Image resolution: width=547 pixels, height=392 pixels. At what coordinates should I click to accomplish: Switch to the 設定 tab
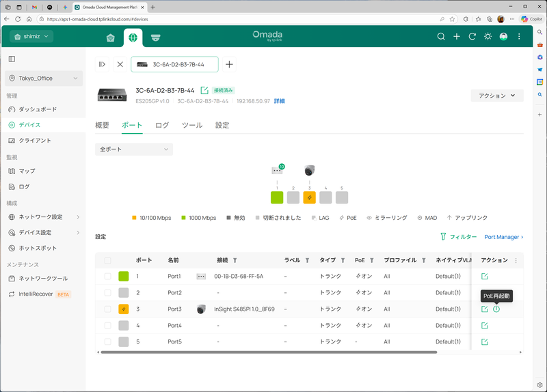[222, 125]
